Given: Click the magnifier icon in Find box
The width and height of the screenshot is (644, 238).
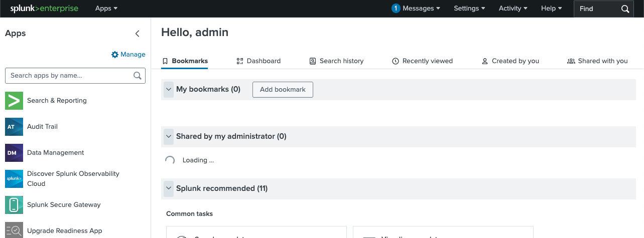Looking at the screenshot, I should click(x=625, y=9).
